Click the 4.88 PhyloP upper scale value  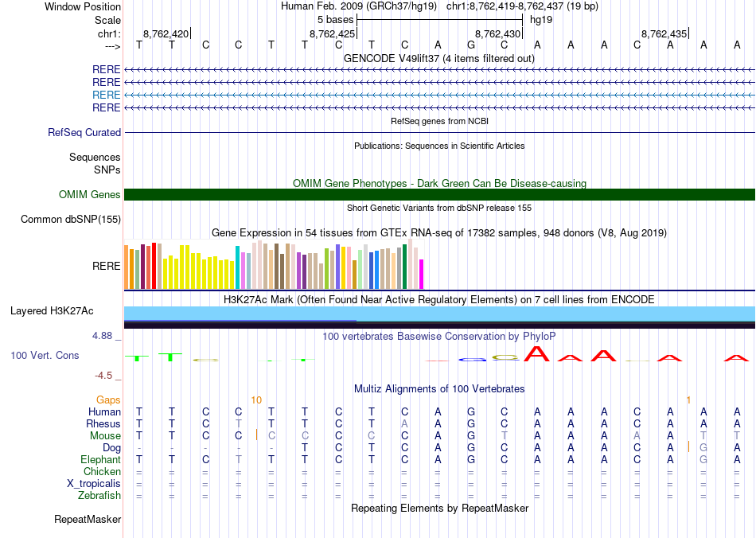(x=102, y=336)
